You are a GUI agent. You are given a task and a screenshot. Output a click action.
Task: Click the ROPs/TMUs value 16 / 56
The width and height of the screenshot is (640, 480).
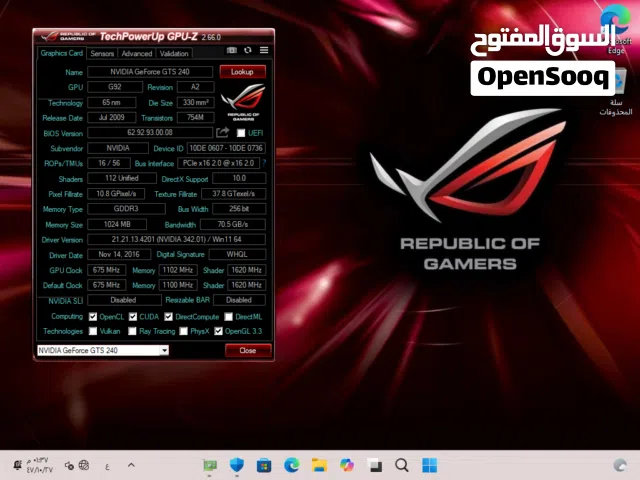click(x=109, y=163)
